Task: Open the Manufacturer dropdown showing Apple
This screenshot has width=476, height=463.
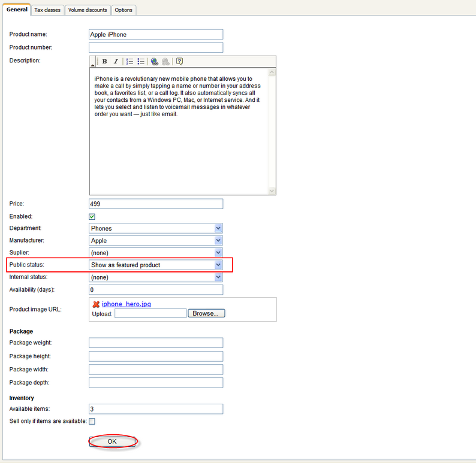Action: pos(156,240)
